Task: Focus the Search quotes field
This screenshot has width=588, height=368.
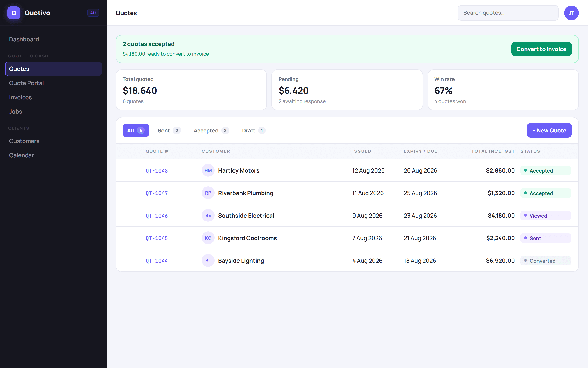Action: tap(508, 13)
